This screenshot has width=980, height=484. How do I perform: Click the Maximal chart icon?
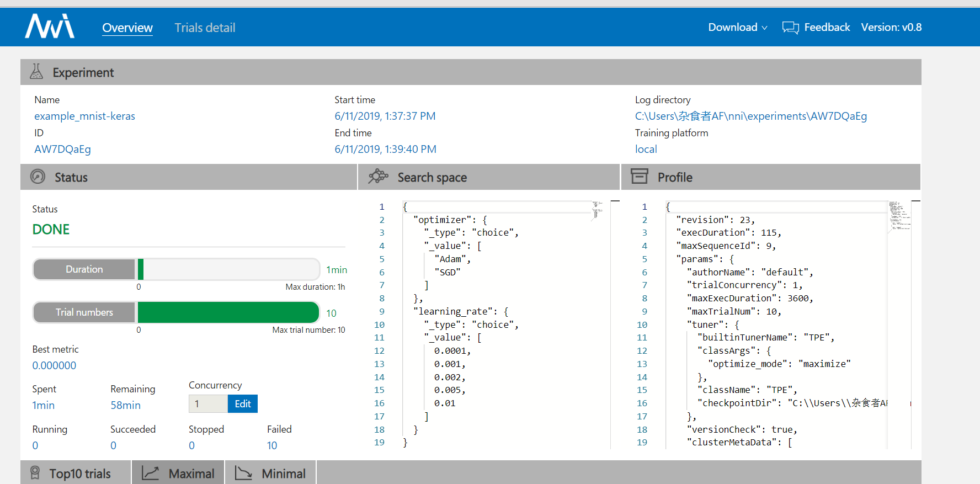pos(151,473)
